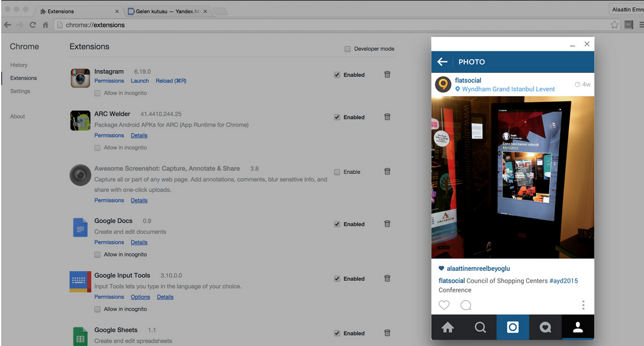This screenshot has width=644, height=346.
Task: Open flatsocial username in photo header
Action: coord(468,81)
